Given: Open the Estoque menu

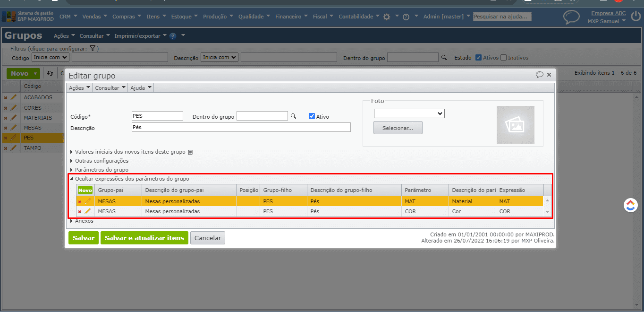Looking at the screenshot, I should (185, 17).
